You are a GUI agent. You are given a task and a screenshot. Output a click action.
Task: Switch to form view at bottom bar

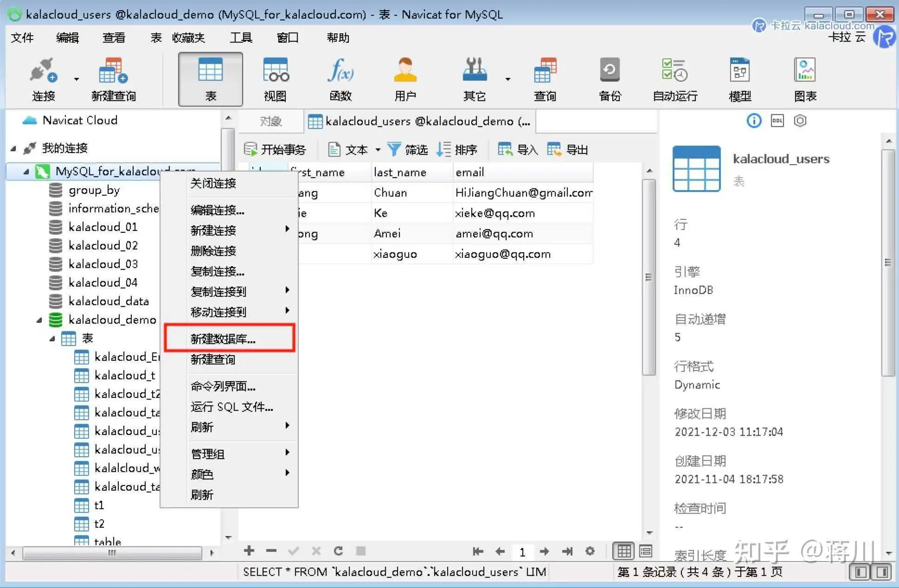coord(645,551)
